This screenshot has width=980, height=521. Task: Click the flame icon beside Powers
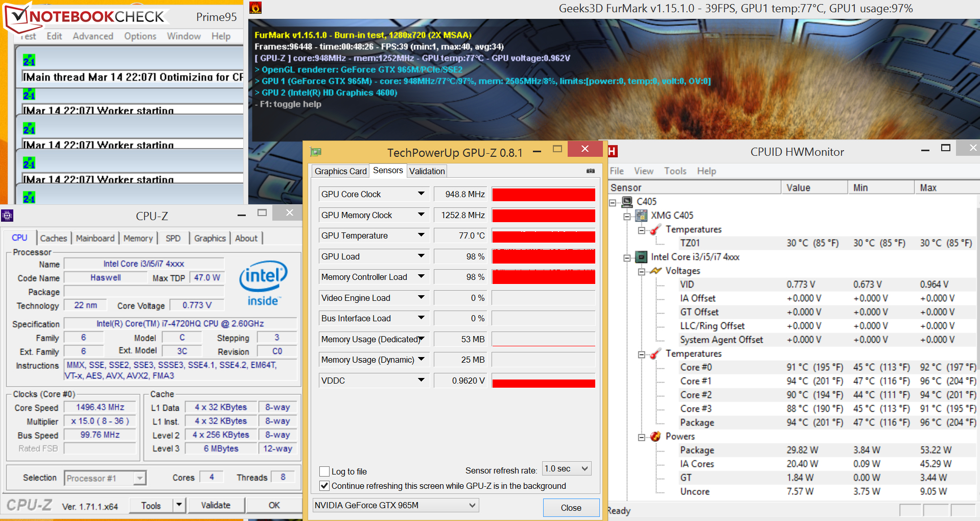pyautogui.click(x=656, y=436)
